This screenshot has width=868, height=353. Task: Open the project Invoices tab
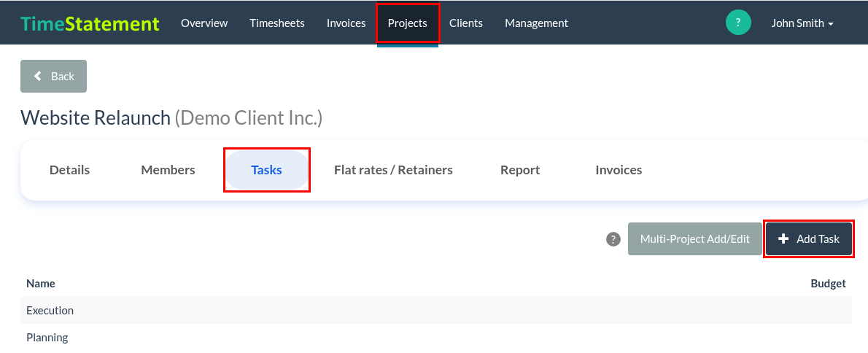[x=619, y=170]
